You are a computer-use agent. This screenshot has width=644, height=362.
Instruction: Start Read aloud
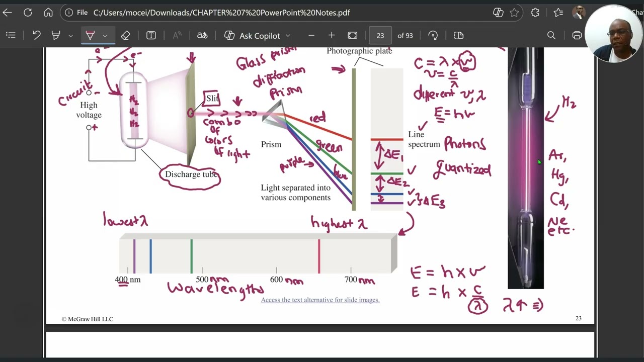click(177, 35)
